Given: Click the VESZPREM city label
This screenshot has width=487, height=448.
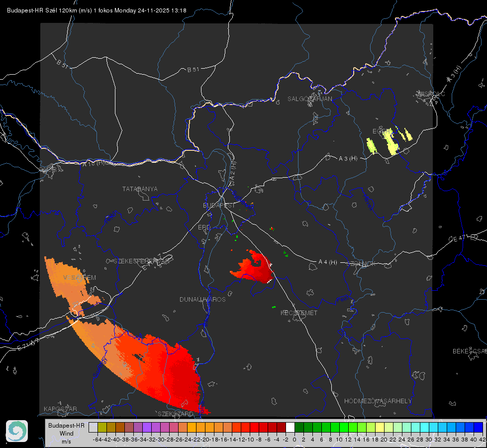Looking at the screenshot, I should click(x=80, y=277).
